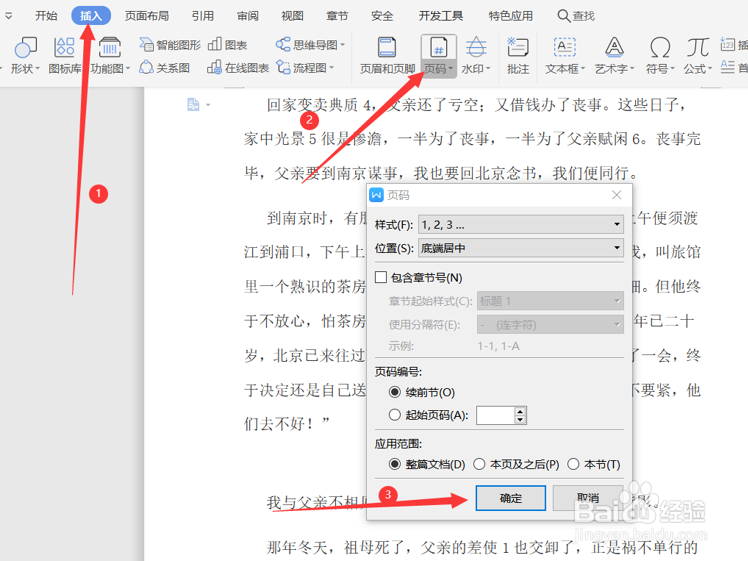Screen dimensions: 748x561
Task: Switch to the Security (安全) tab
Action: [x=382, y=16]
